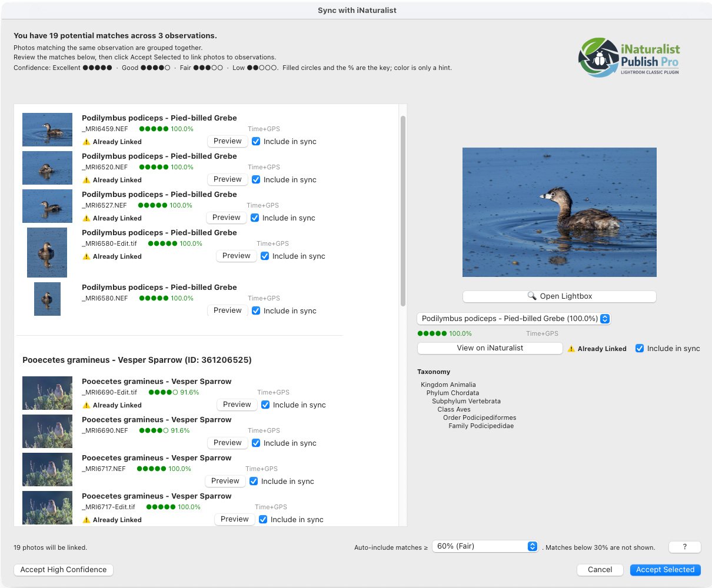Click 'Order Podicipediformes' taxonomy line

point(480,417)
